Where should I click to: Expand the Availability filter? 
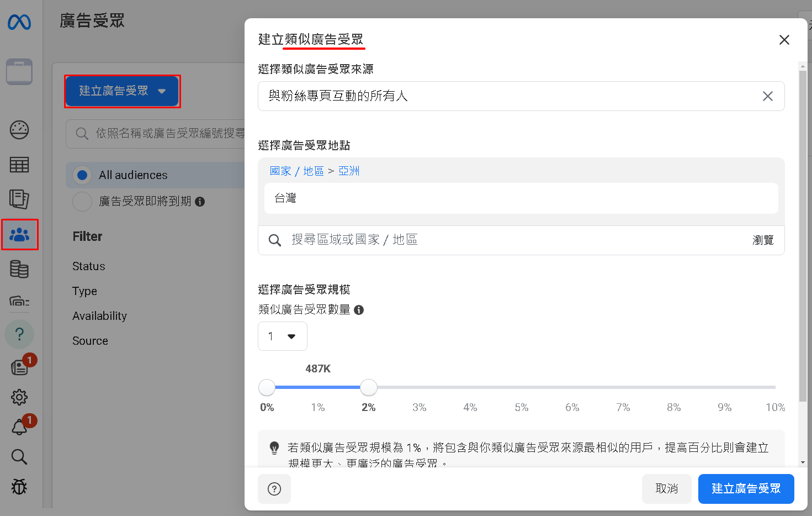99,316
